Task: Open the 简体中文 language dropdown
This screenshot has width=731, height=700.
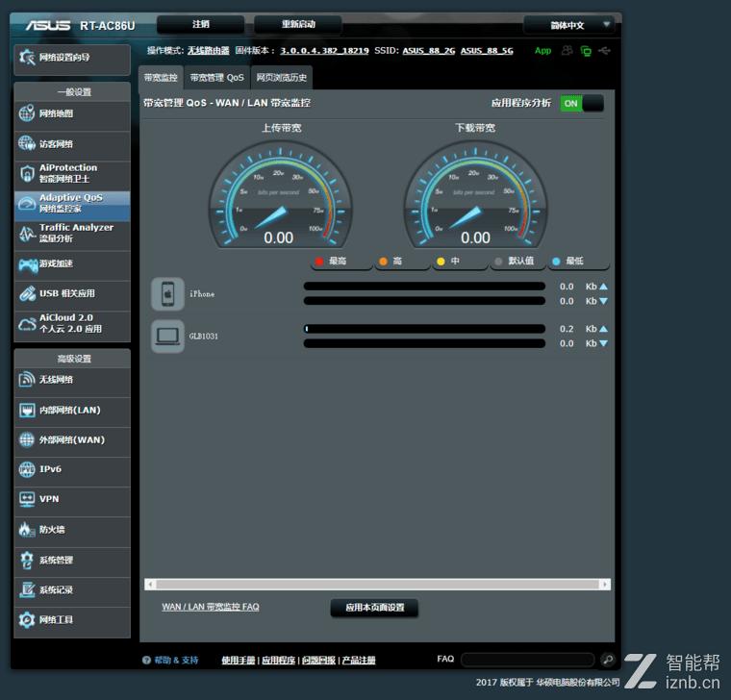Action: (569, 25)
